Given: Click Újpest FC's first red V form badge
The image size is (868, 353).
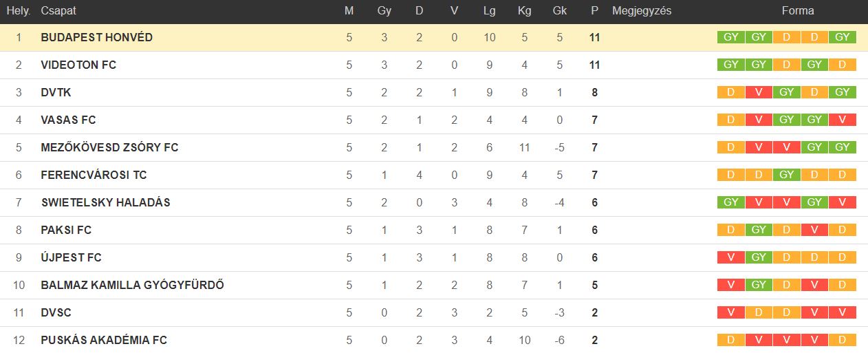Looking at the screenshot, I should coord(730,257).
